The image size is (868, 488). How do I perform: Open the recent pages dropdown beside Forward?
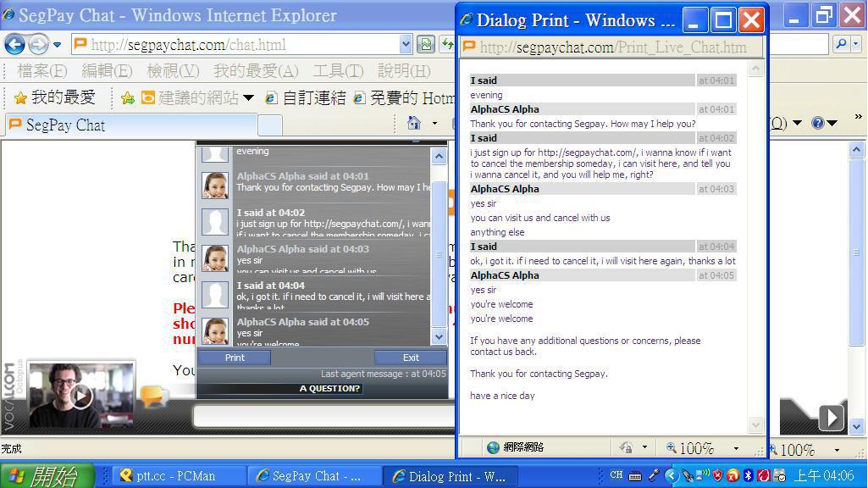coord(57,45)
